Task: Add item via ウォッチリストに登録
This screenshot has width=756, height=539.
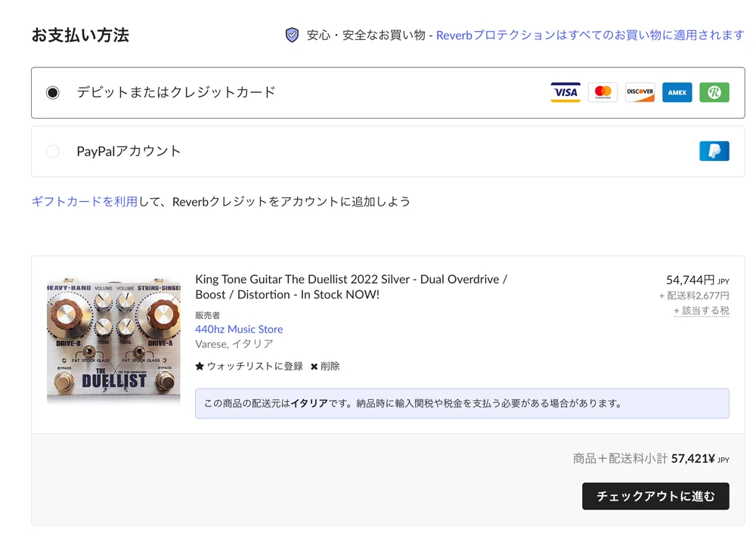Action: click(x=255, y=367)
